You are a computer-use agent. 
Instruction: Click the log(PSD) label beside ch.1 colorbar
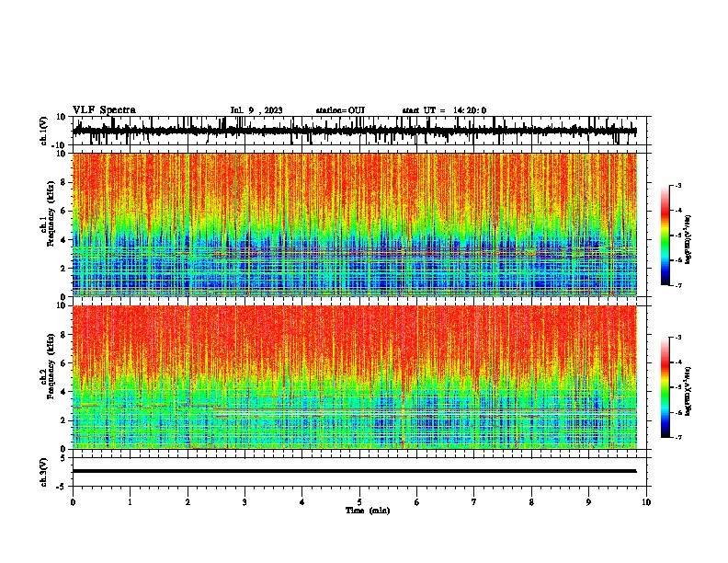688,239
